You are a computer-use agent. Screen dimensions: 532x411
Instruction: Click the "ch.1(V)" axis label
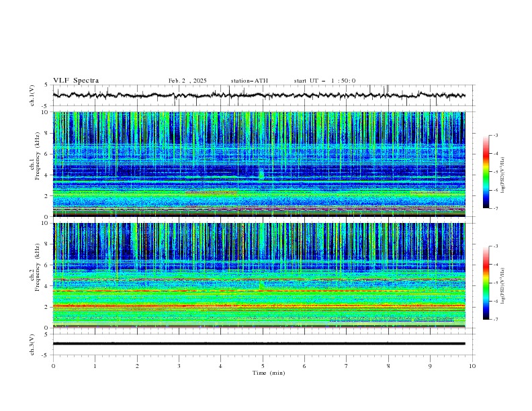click(x=32, y=95)
